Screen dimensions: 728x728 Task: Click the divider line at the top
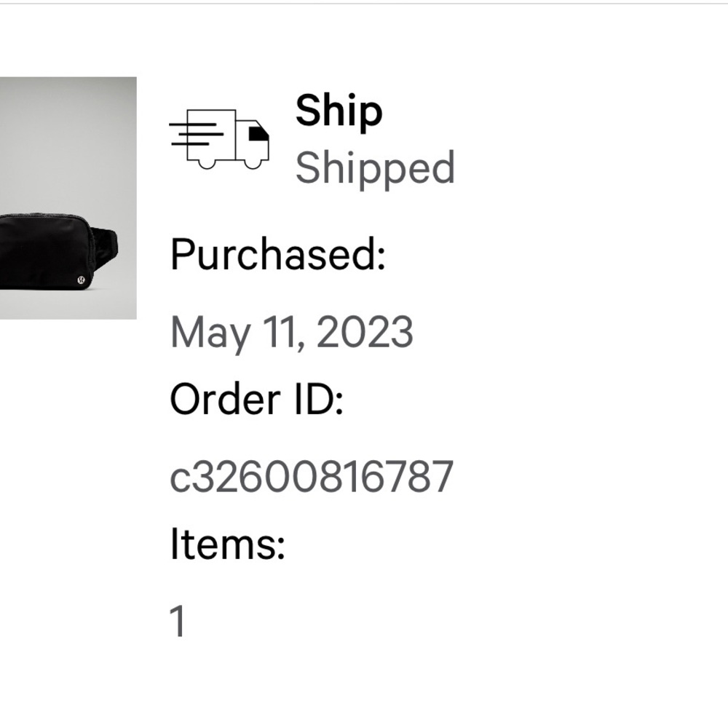364,3
